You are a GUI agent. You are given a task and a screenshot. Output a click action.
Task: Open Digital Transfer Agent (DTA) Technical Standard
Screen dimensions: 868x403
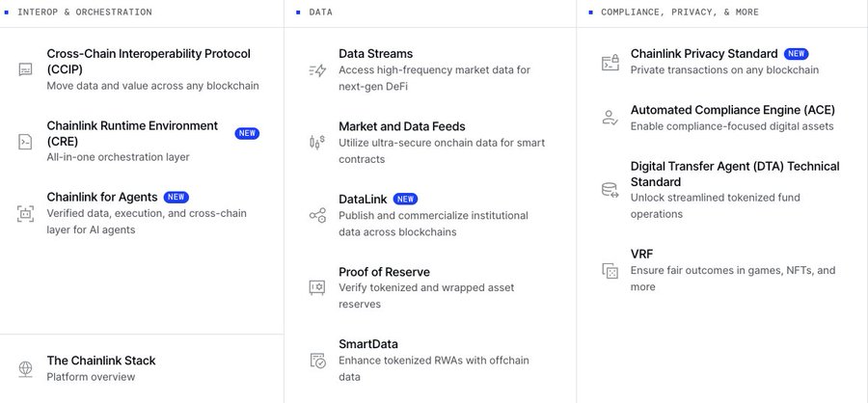735,174
